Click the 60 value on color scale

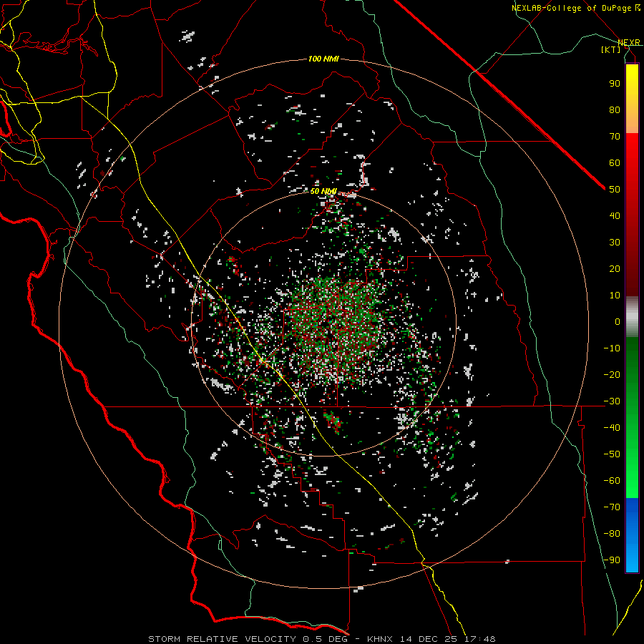coord(615,162)
